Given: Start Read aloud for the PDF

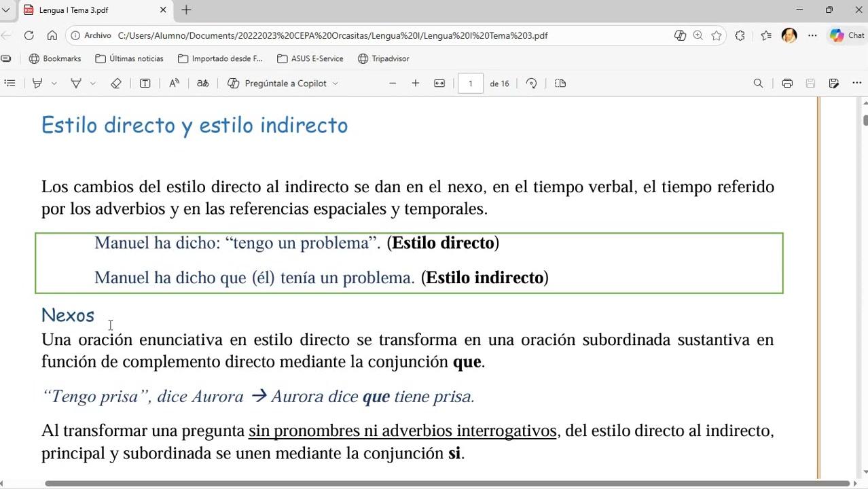Looking at the screenshot, I should click(x=174, y=83).
